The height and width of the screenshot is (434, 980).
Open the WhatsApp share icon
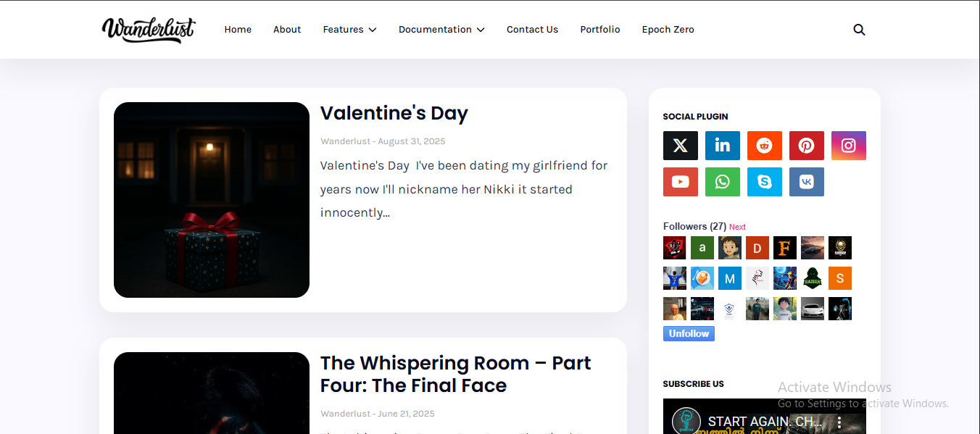point(722,182)
